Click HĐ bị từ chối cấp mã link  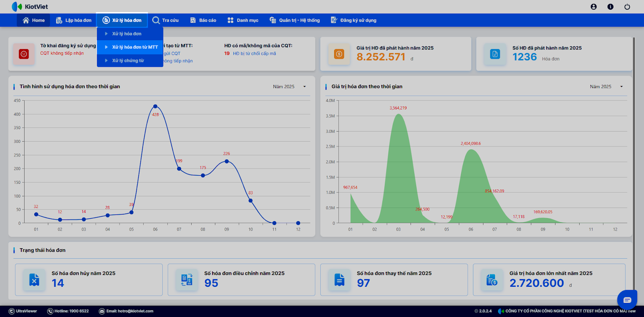click(x=254, y=54)
